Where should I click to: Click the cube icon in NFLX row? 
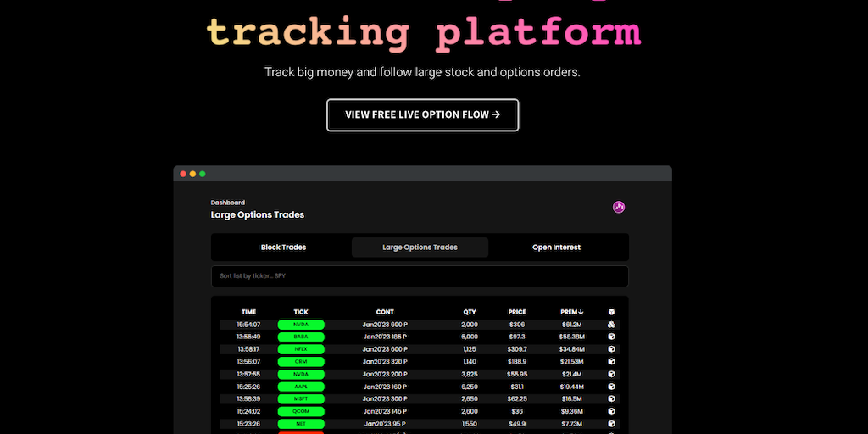tap(612, 349)
